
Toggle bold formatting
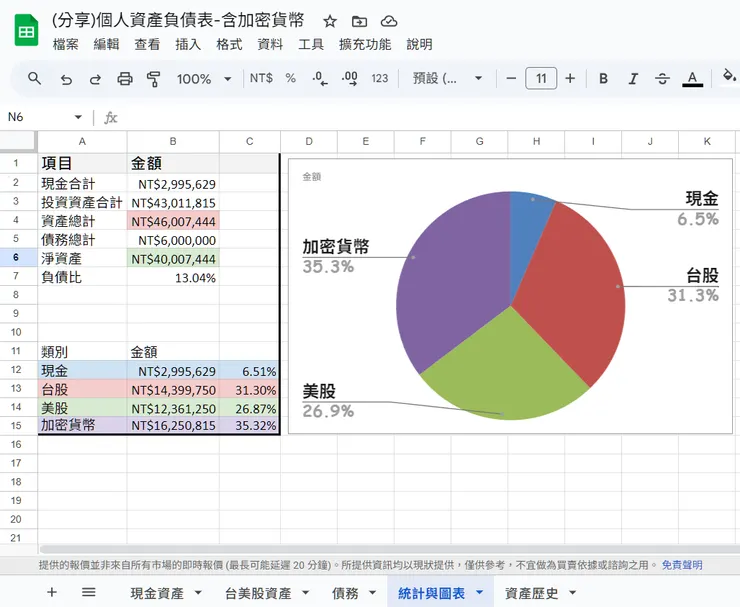coord(603,78)
